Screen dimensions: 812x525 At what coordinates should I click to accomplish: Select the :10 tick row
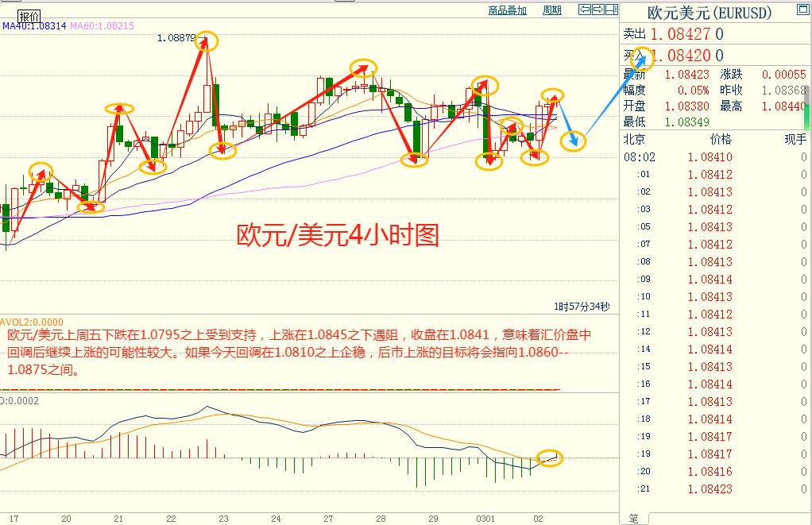pyautogui.click(x=715, y=297)
